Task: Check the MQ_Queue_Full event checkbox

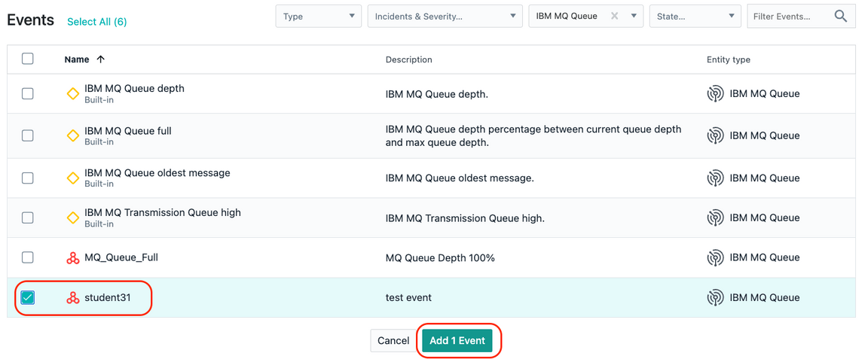Action: pos(28,257)
